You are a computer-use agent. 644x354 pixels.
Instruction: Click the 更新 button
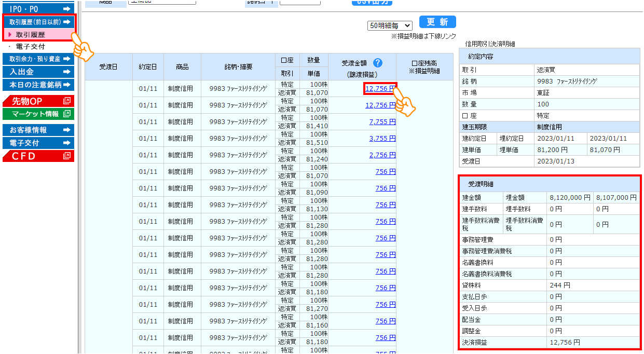pyautogui.click(x=437, y=22)
